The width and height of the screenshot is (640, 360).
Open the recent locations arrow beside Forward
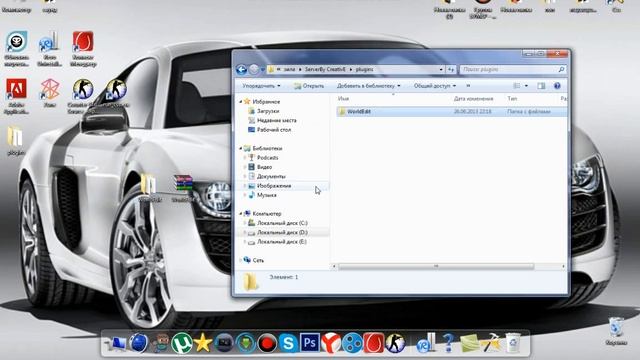point(262,70)
